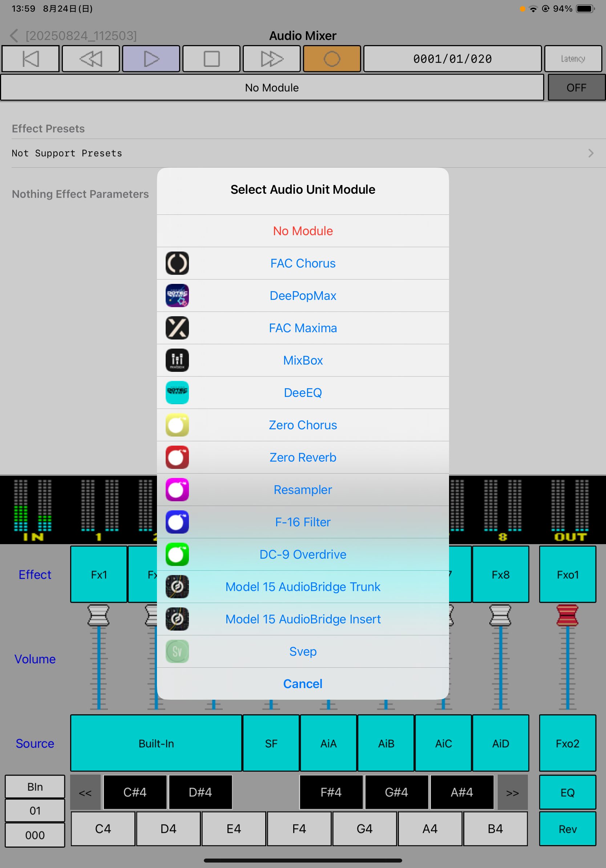
Task: Select F-16 Filter module
Action: (303, 522)
